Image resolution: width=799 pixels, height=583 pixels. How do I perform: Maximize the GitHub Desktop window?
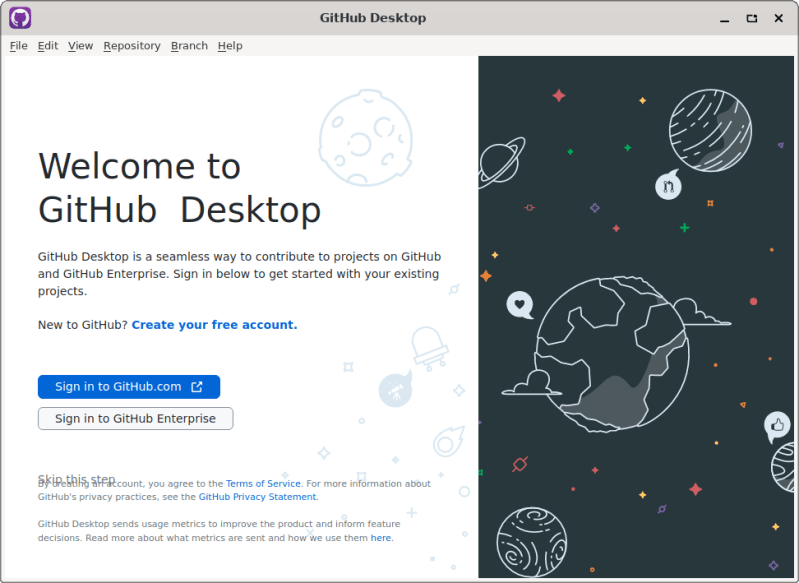[752, 18]
